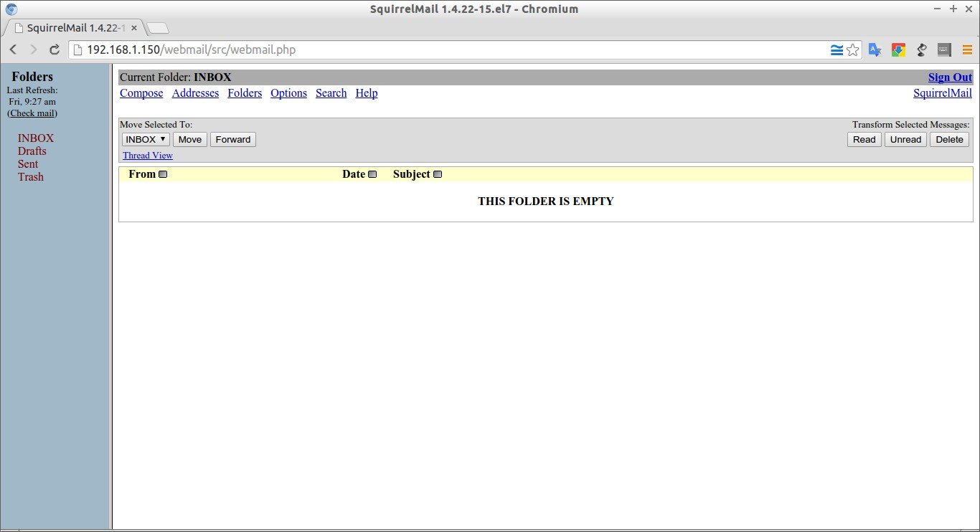Close the SquirrelMail browser tab

click(134, 28)
